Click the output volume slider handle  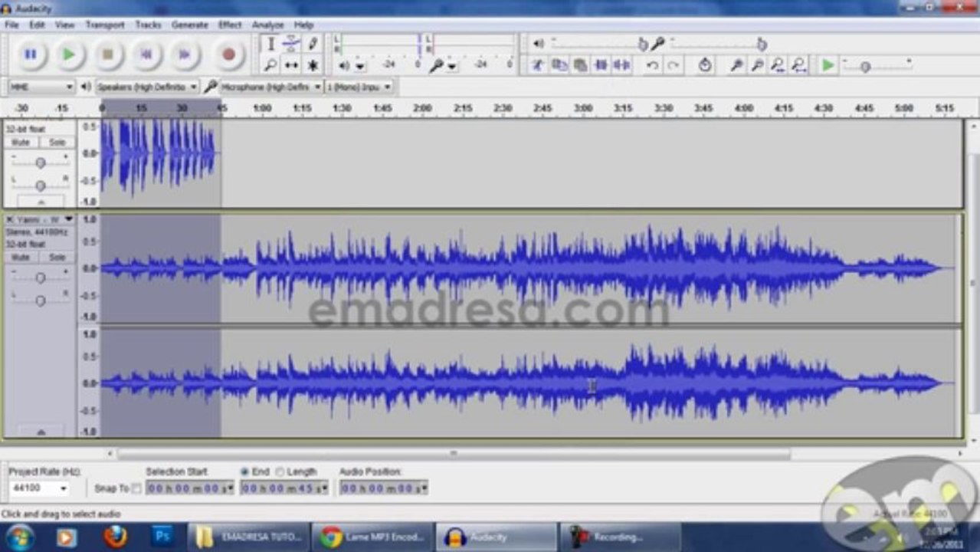pyautogui.click(x=642, y=44)
